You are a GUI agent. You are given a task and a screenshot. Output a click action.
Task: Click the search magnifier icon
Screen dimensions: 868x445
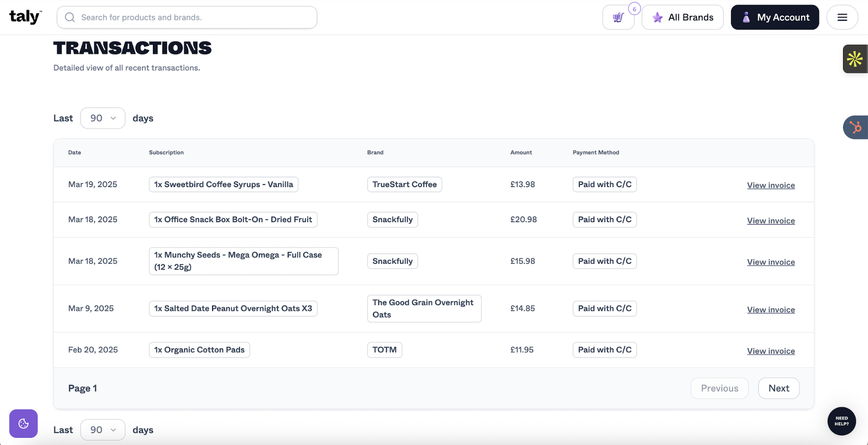point(70,17)
